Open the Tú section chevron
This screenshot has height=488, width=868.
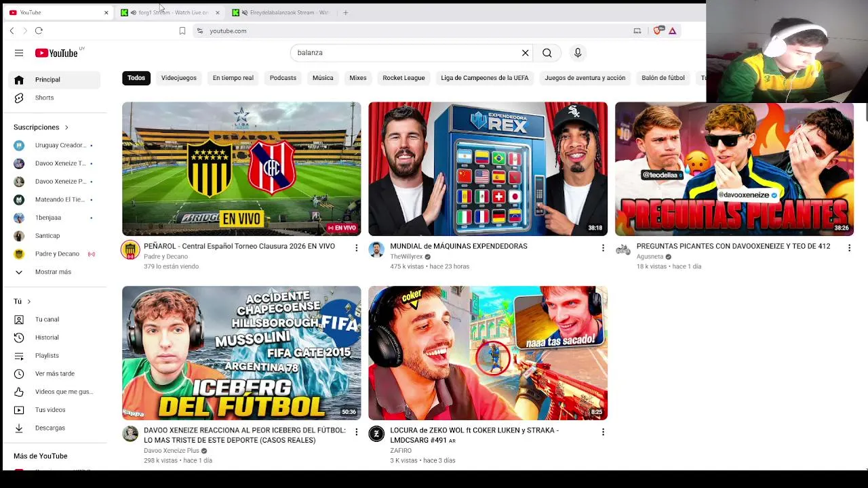28,302
